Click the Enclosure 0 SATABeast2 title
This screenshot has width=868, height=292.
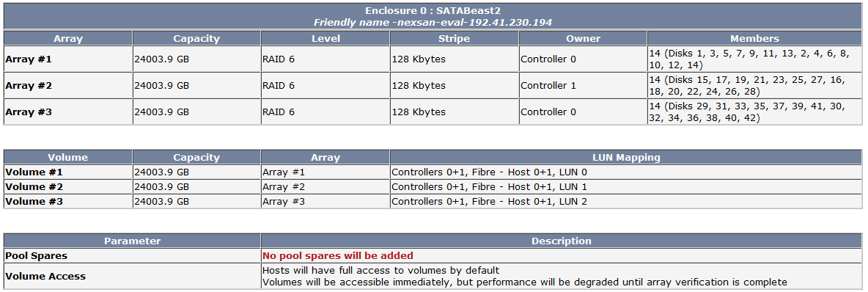(433, 11)
